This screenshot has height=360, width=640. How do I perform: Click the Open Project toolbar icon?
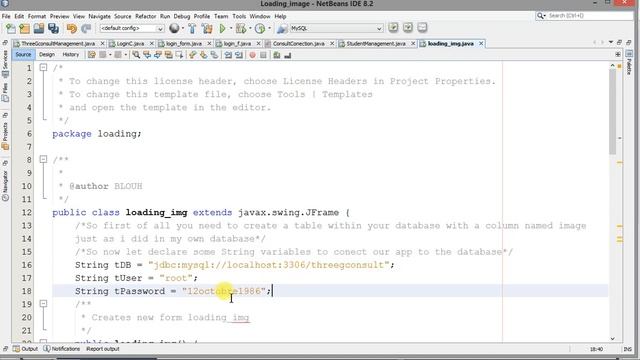pyautogui.click(x=39, y=28)
